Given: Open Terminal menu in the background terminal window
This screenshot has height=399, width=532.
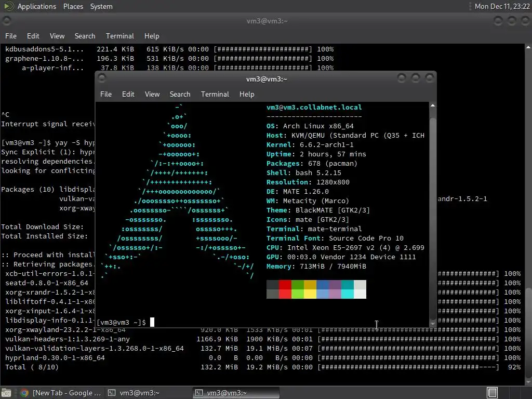Looking at the screenshot, I should coord(120,36).
